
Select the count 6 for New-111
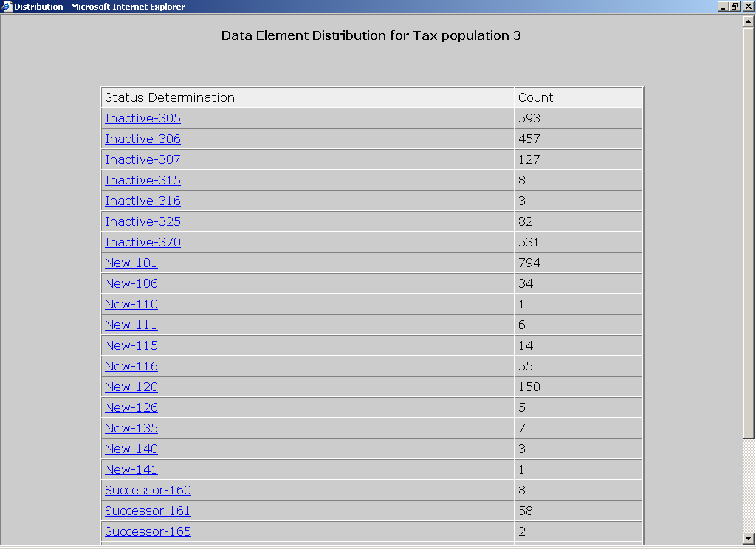click(x=522, y=325)
